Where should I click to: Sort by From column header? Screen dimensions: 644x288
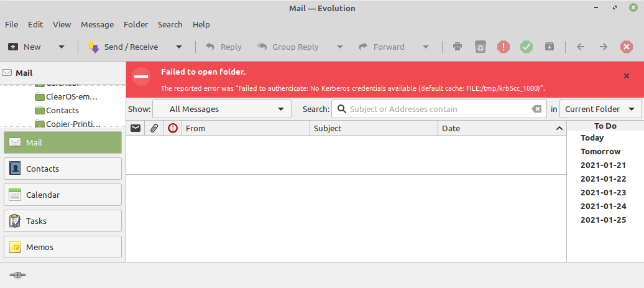pos(246,128)
